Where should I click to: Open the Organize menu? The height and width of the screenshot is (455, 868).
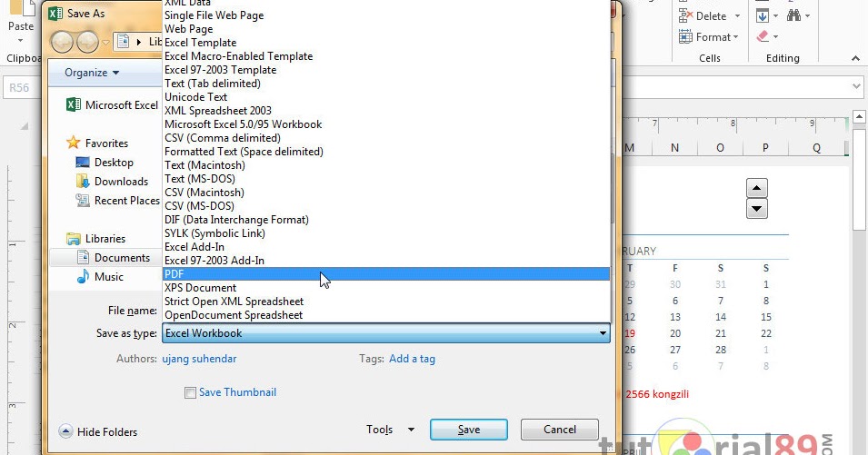tap(91, 73)
